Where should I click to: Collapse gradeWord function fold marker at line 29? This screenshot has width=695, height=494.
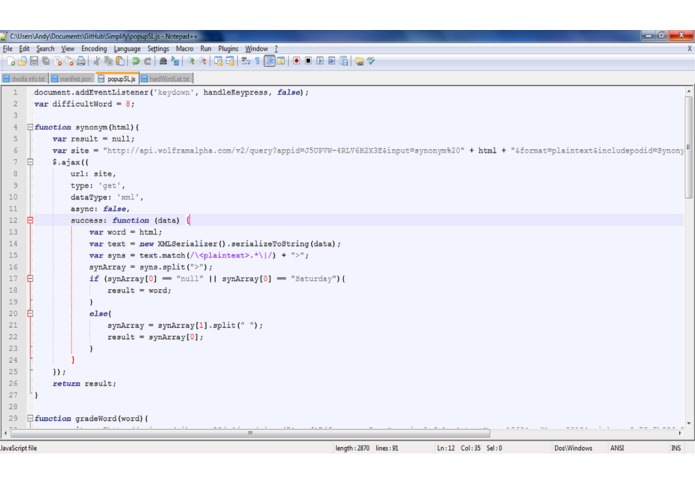[30, 418]
